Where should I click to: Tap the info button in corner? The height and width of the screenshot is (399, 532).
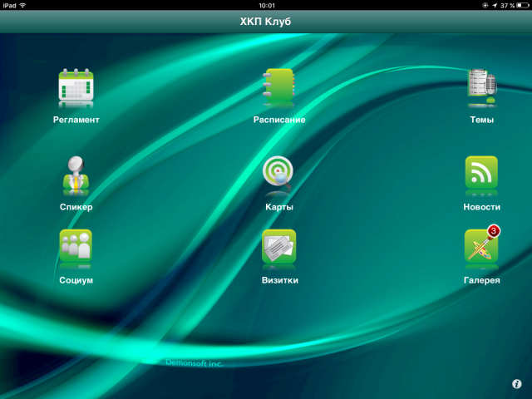point(517,384)
